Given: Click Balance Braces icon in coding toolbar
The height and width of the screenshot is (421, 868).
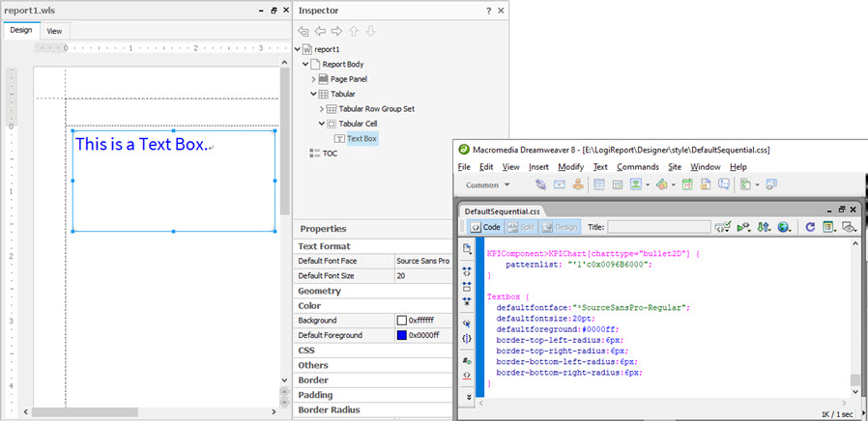Looking at the screenshot, I should (x=467, y=338).
